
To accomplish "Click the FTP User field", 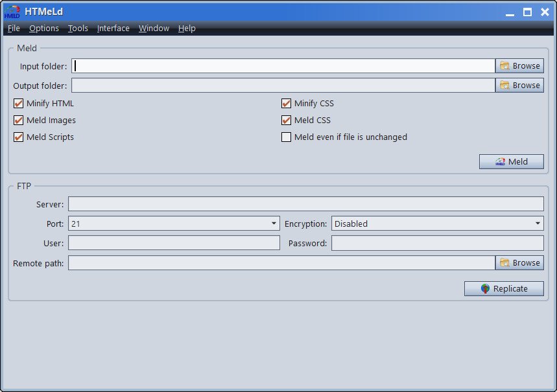I will [x=174, y=243].
